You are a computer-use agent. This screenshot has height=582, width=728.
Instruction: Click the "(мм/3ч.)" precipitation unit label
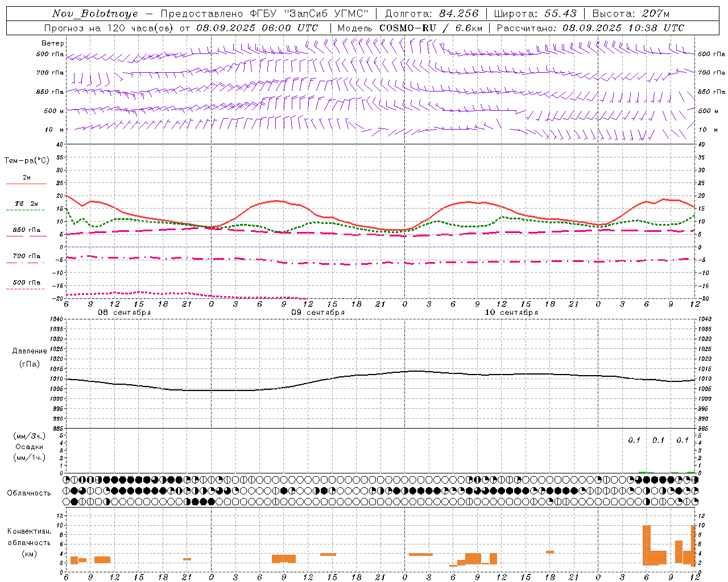pyautogui.click(x=30, y=436)
